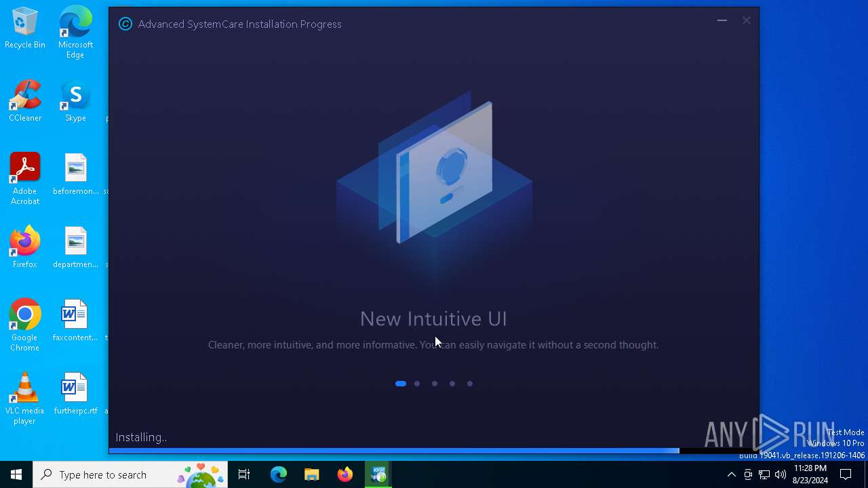Screen dimensions: 868x488
Task: Click the Installing.. status text
Action: pos(141,438)
